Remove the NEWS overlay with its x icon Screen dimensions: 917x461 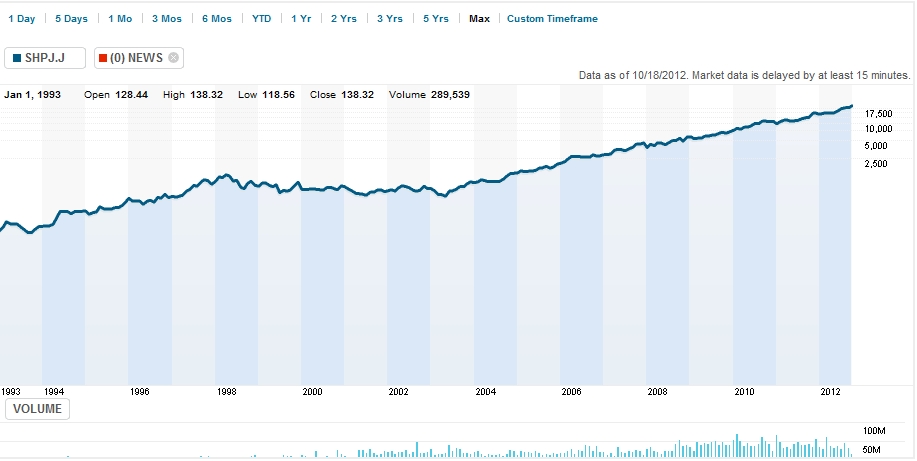(x=174, y=58)
